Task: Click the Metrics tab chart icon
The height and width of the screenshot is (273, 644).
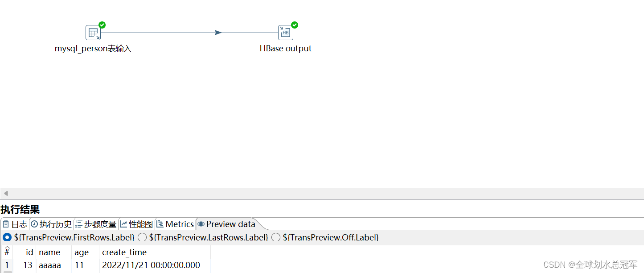Action: (x=160, y=223)
